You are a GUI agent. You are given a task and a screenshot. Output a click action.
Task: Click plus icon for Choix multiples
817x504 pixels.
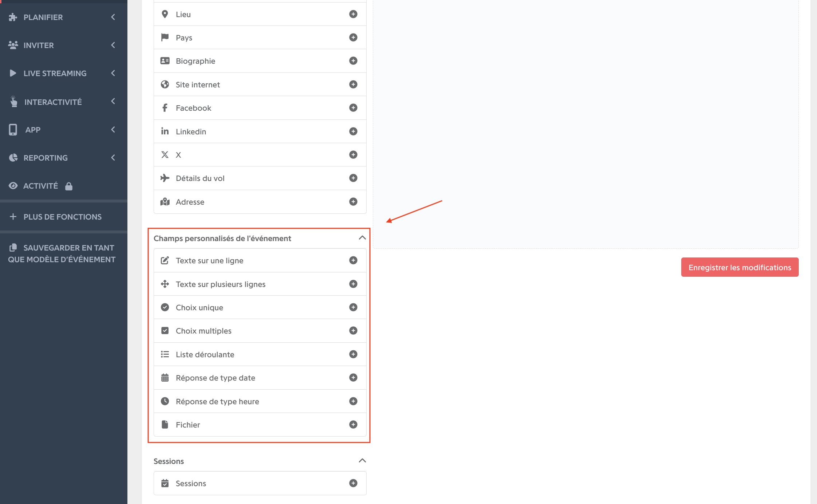(353, 331)
